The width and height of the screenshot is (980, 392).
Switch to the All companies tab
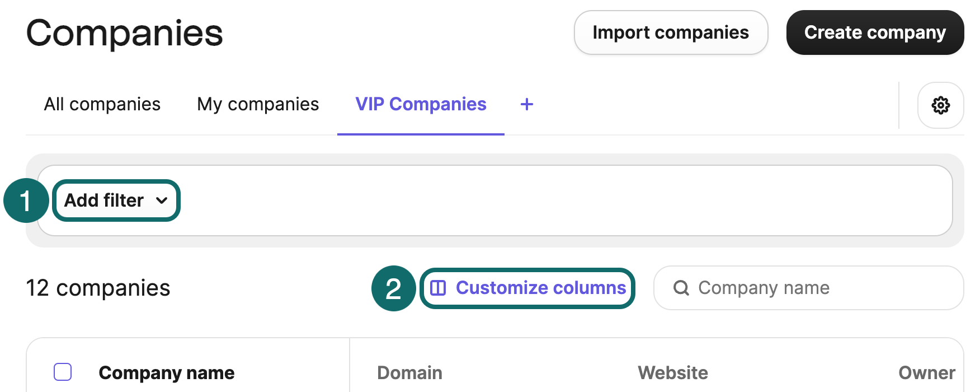(x=102, y=104)
